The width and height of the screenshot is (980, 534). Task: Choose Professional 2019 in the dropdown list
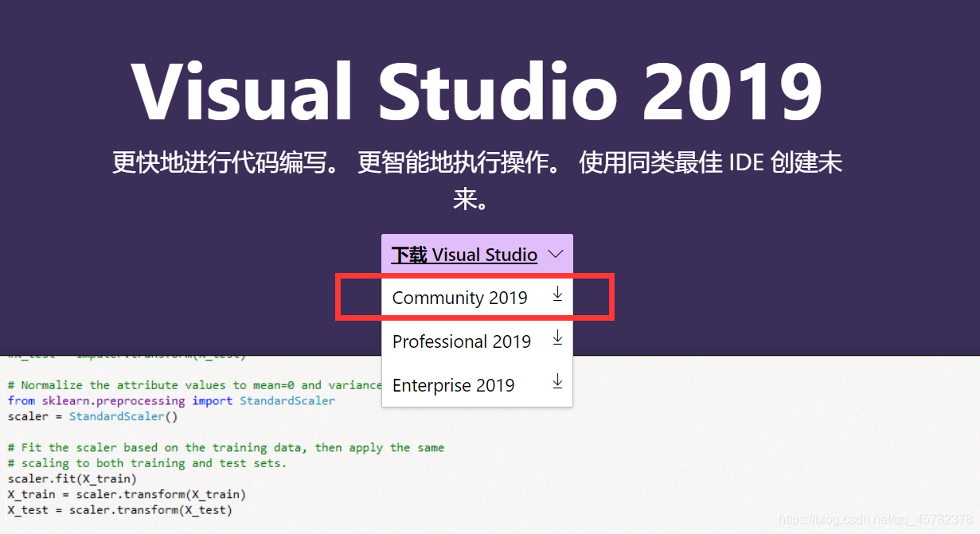(x=463, y=341)
